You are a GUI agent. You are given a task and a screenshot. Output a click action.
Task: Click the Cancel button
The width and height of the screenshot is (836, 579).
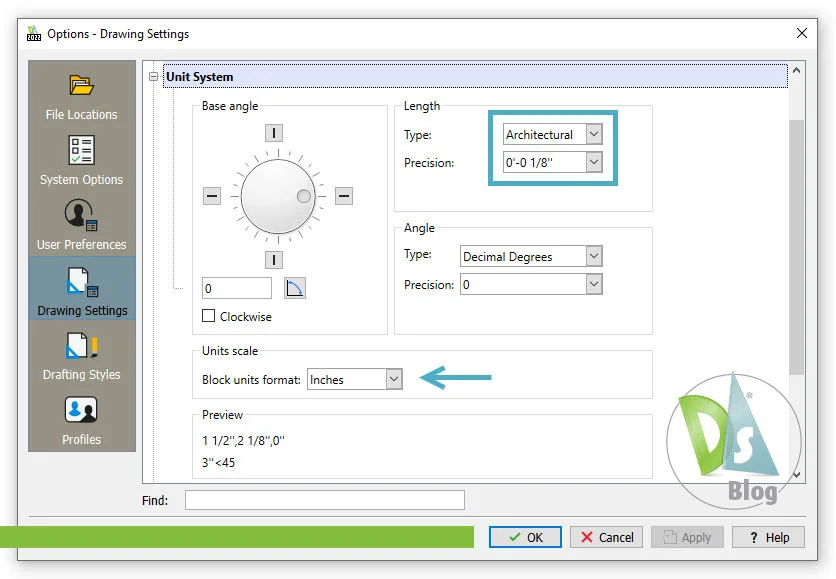606,537
